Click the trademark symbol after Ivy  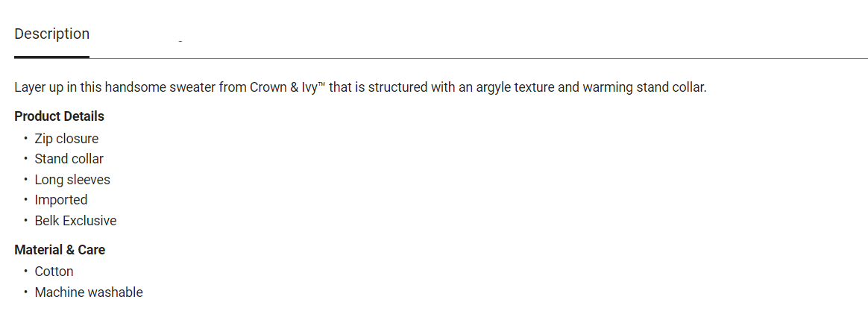pyautogui.click(x=321, y=84)
